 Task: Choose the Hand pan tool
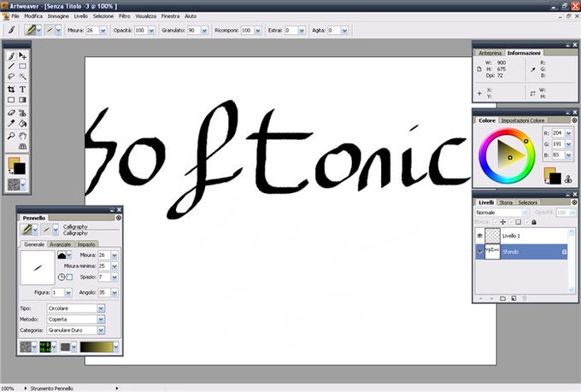22,136
